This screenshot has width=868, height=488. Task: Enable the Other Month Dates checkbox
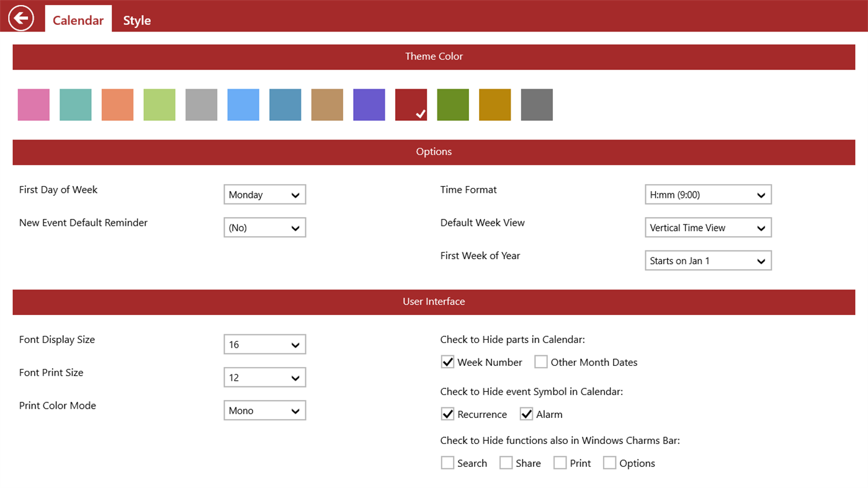pyautogui.click(x=541, y=362)
